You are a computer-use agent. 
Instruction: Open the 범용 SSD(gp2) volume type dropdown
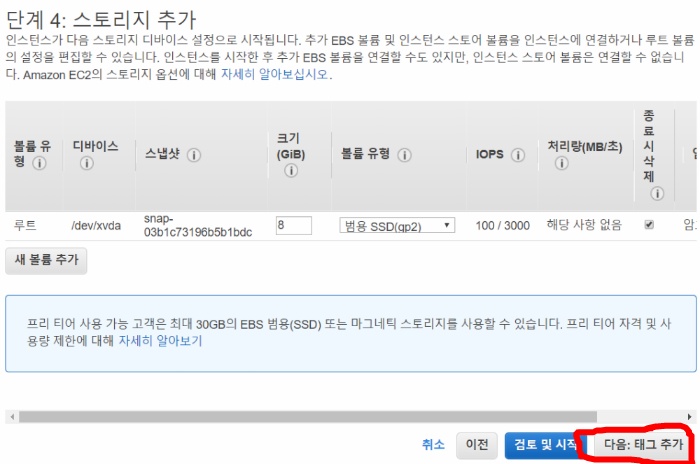[x=397, y=225]
